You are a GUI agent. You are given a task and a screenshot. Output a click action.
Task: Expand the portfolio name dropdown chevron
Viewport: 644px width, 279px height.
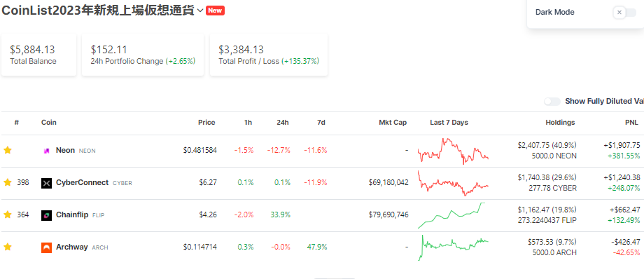pos(200,11)
